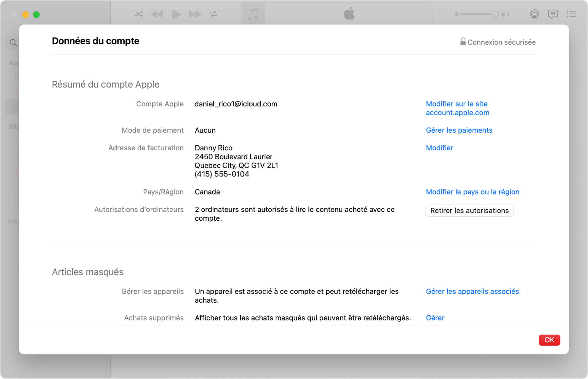Viewport: 588px width, 379px height.
Task: Toggle repeat mode icon
Action: click(213, 14)
